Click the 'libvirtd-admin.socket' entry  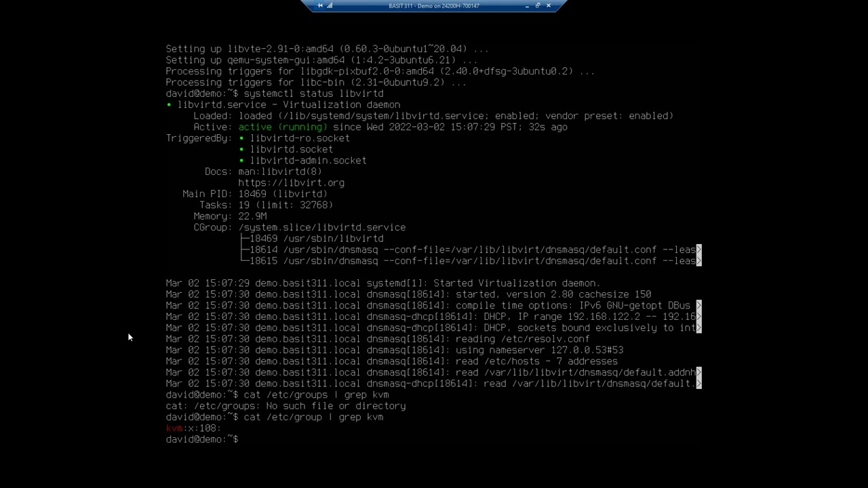[x=308, y=161]
